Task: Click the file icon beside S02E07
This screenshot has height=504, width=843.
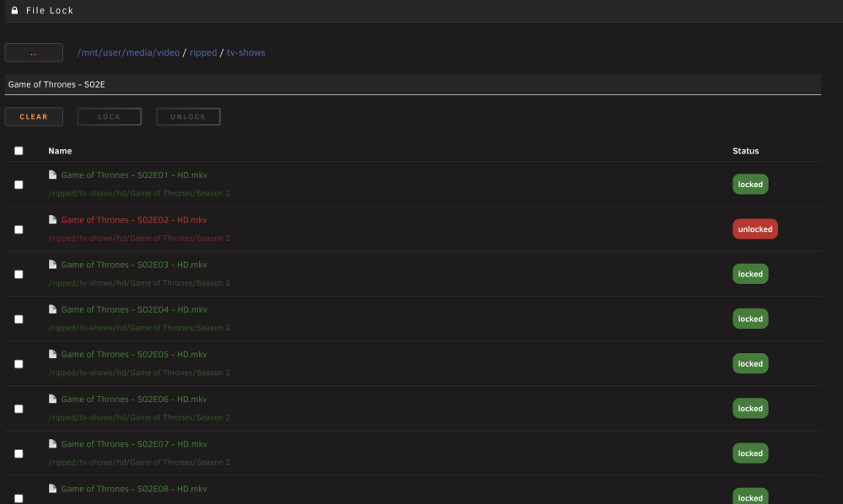Action: pyautogui.click(x=52, y=444)
